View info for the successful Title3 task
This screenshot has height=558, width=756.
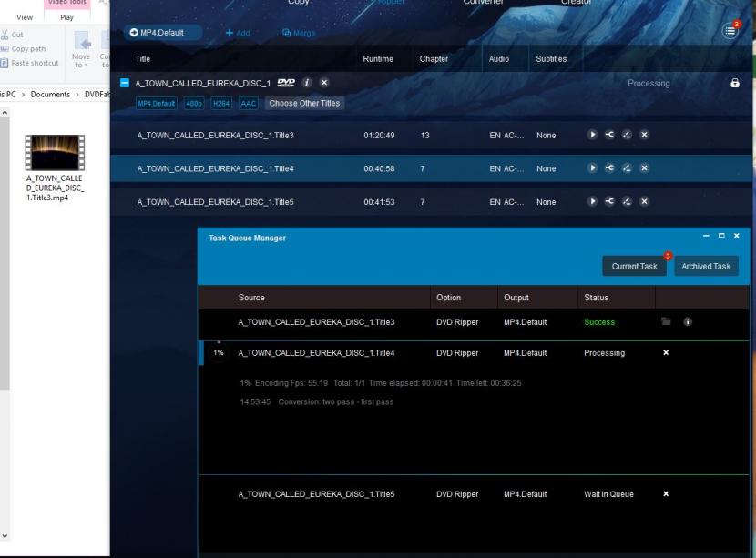[688, 322]
